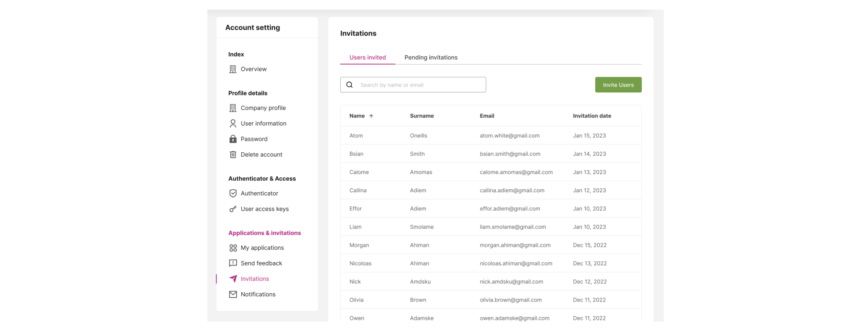This screenshot has height=330, width=868.
Task: Click the Overview building icon
Action: click(x=232, y=69)
